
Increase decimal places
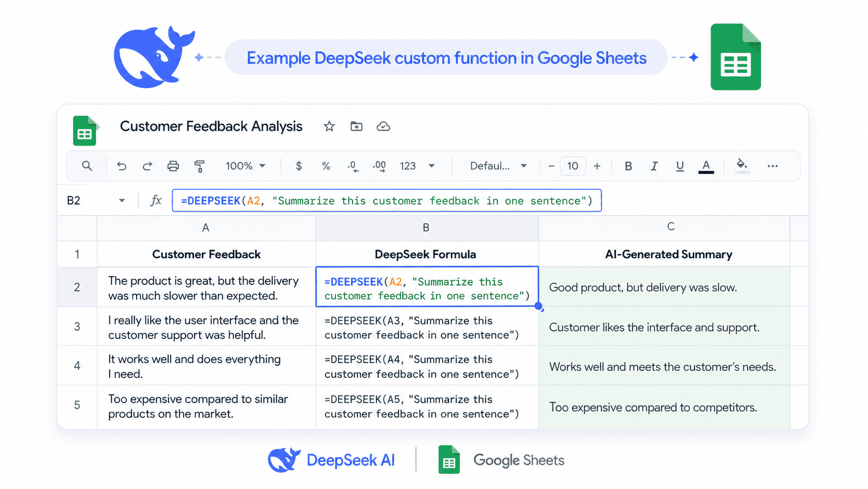(379, 166)
